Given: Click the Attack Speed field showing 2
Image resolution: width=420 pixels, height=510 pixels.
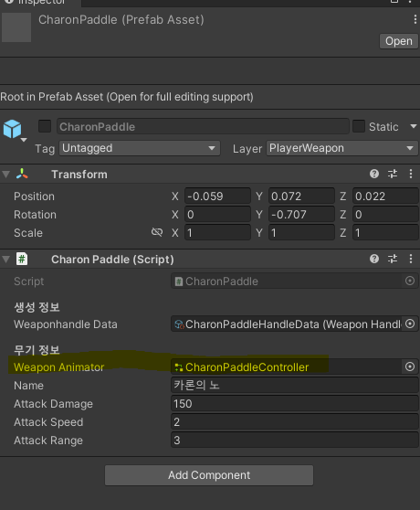Looking at the screenshot, I should tap(295, 422).
